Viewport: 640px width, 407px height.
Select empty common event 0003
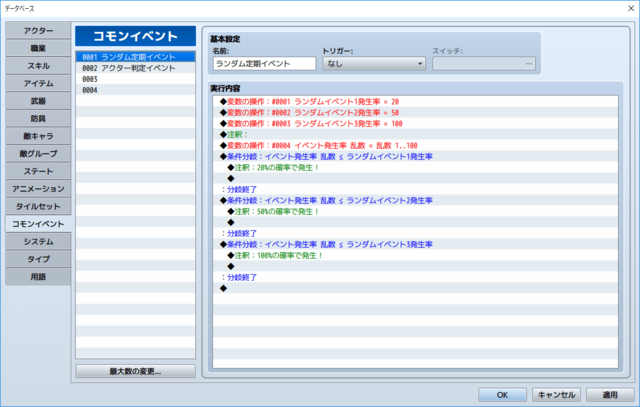pos(135,79)
